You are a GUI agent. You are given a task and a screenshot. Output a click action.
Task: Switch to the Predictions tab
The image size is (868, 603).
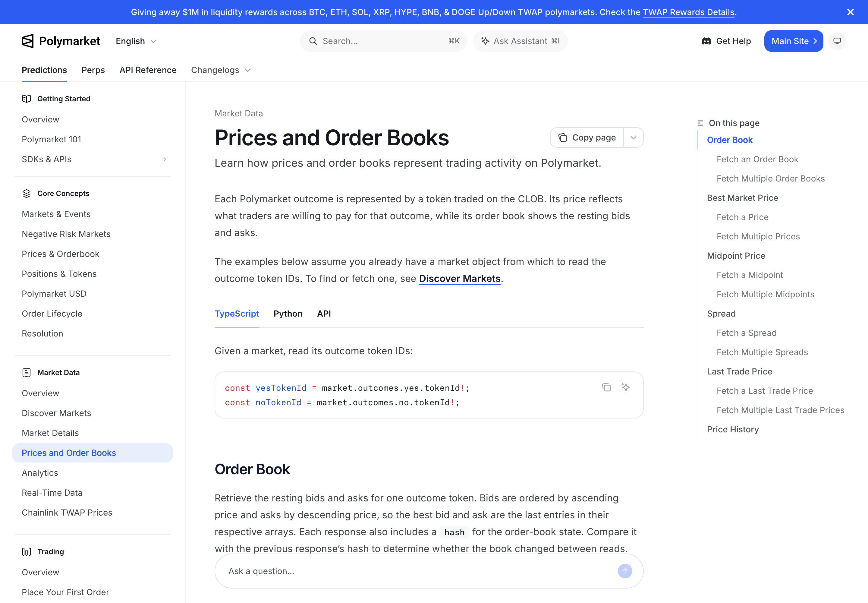coord(44,70)
